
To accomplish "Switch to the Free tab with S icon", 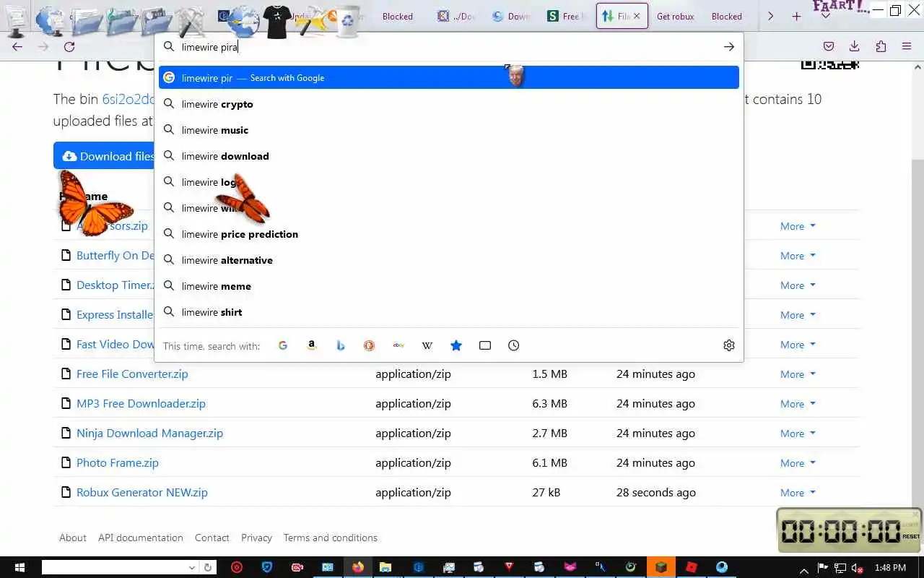I will 566,16.
